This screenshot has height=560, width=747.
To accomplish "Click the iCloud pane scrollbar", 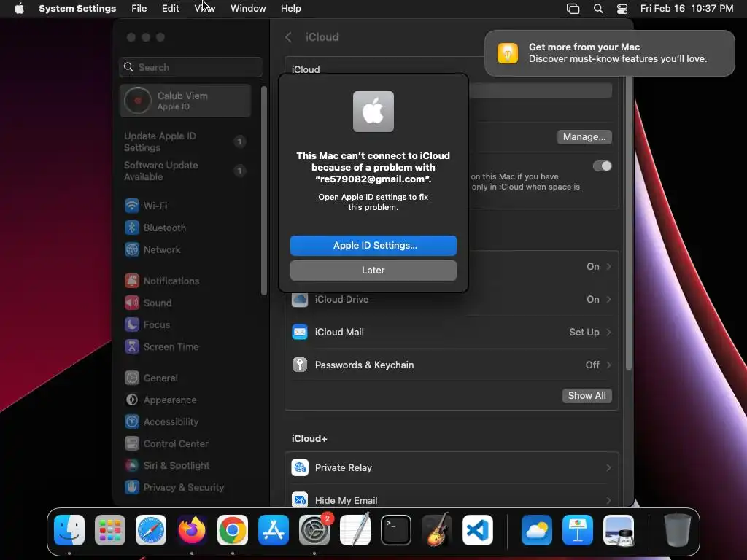I will 628,224.
